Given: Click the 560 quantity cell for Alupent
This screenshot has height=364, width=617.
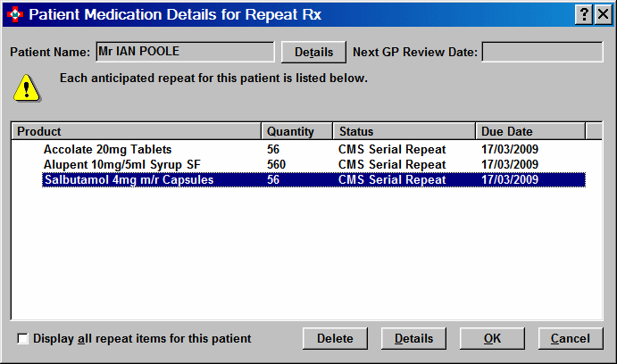Looking at the screenshot, I should coord(277,164).
